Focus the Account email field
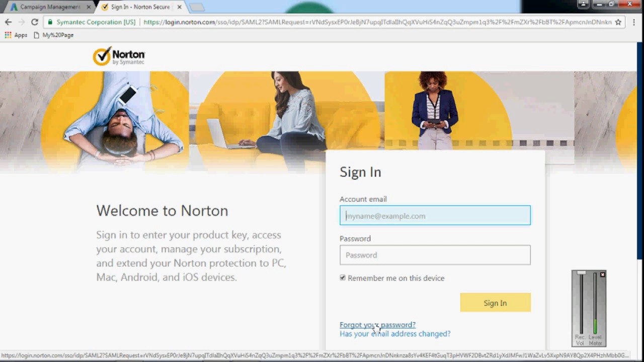 point(435,216)
